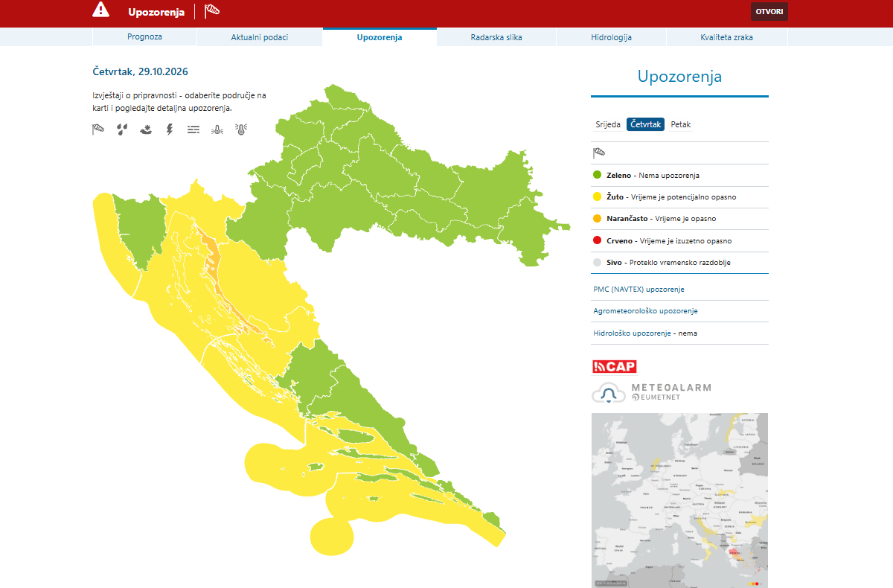
Task: Select the active Upozorenja tab
Action: (x=380, y=37)
